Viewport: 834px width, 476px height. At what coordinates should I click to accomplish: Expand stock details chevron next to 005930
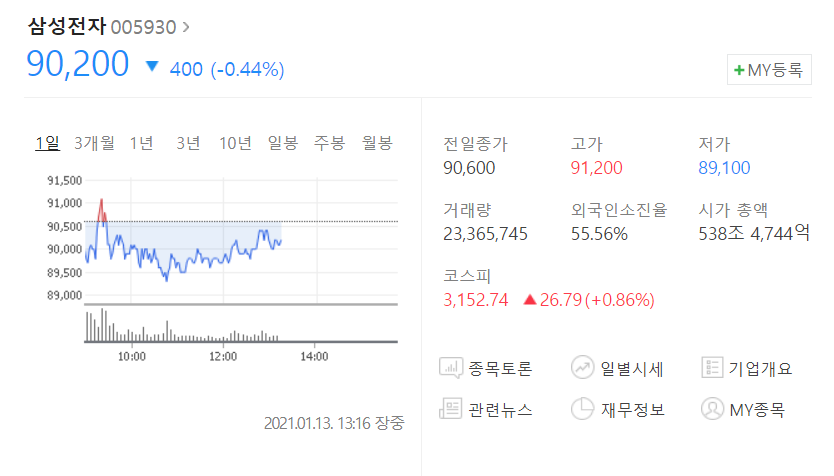pyautogui.click(x=186, y=27)
